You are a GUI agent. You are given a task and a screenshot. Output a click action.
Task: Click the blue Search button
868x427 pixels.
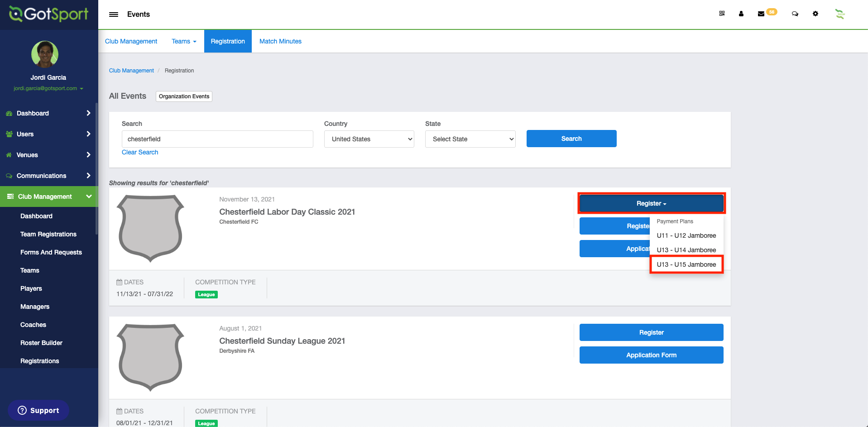tap(571, 139)
